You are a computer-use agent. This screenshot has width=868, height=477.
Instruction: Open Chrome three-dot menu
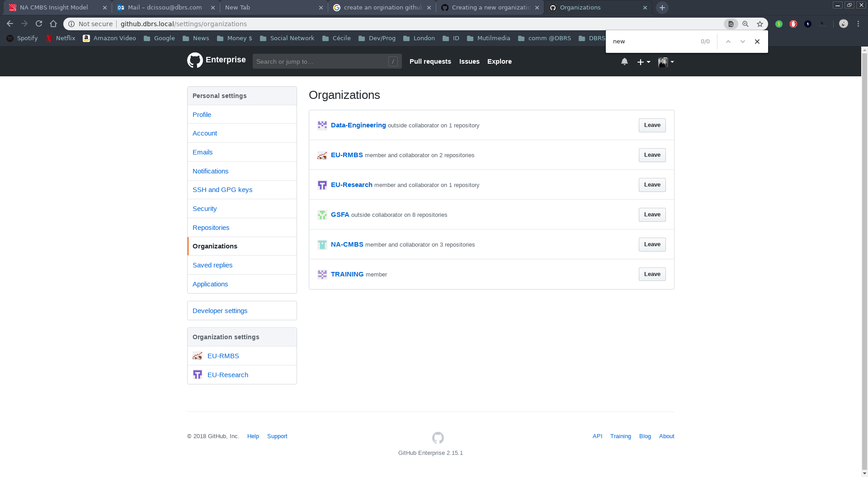coord(858,24)
